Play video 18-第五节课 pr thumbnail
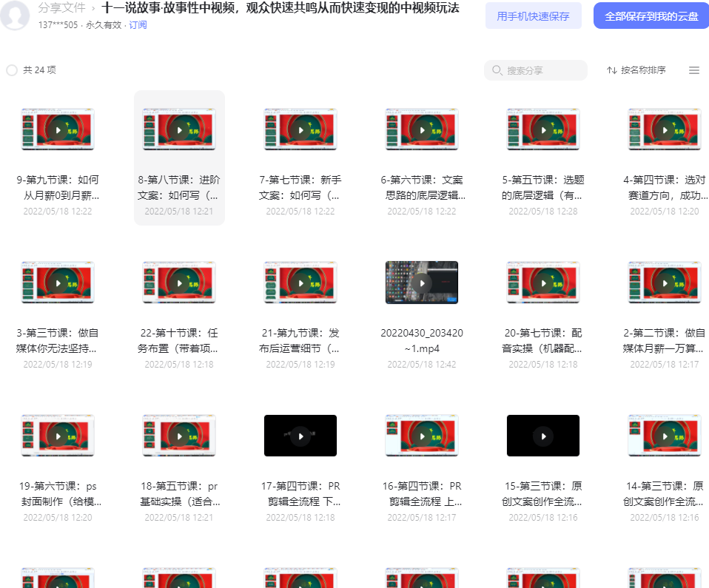The image size is (709, 588). click(x=180, y=436)
